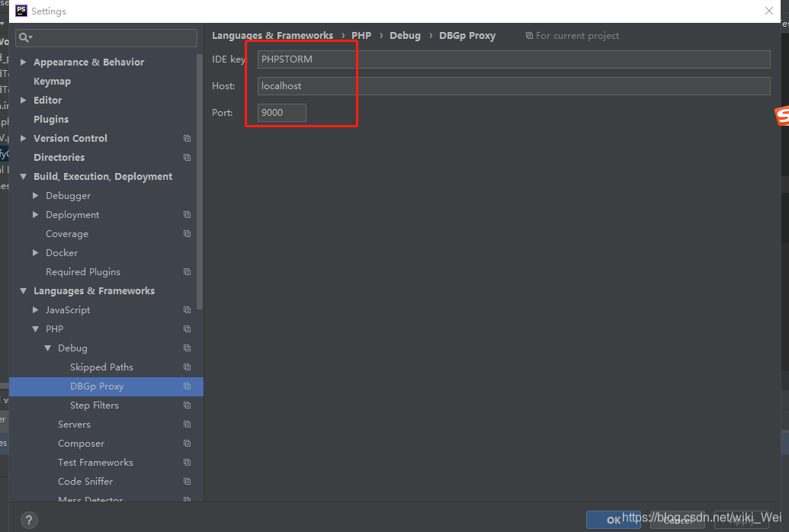
Task: Click PHP in breadcrumb path
Action: pos(361,36)
